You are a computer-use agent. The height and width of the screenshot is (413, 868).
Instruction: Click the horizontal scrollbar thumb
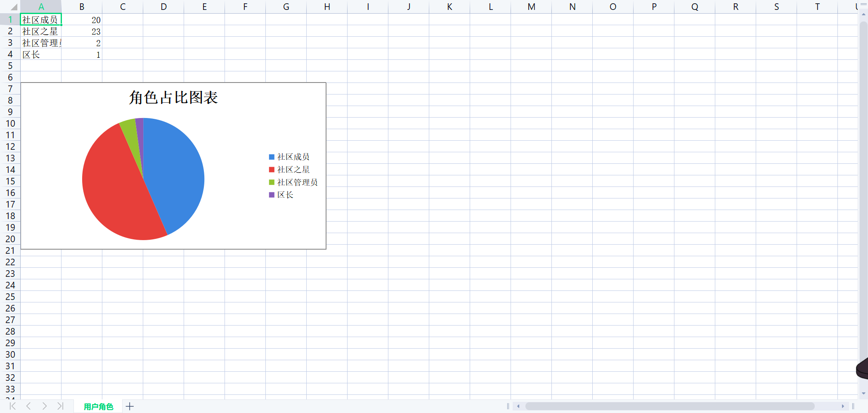coord(669,406)
